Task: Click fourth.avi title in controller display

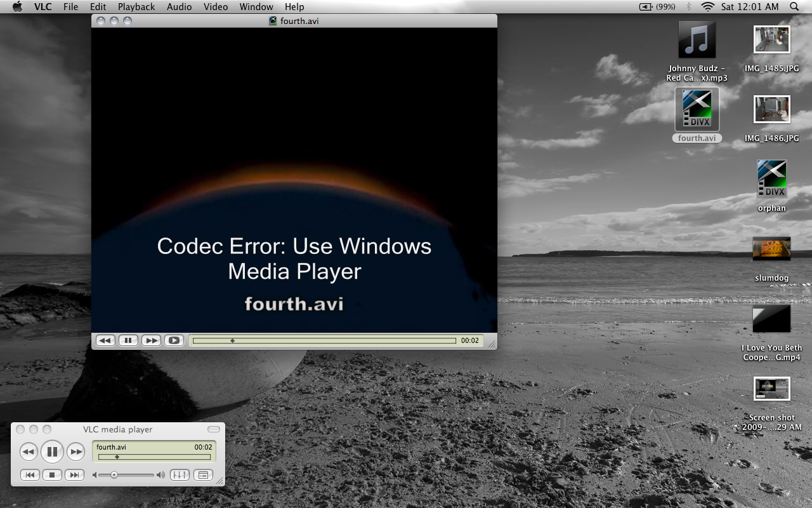Action: [x=111, y=447]
